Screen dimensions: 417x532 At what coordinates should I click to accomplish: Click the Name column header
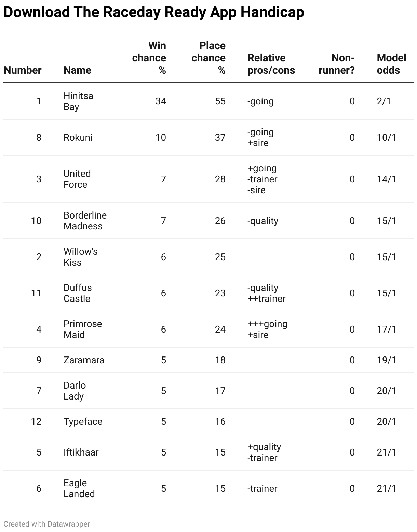pyautogui.click(x=77, y=70)
